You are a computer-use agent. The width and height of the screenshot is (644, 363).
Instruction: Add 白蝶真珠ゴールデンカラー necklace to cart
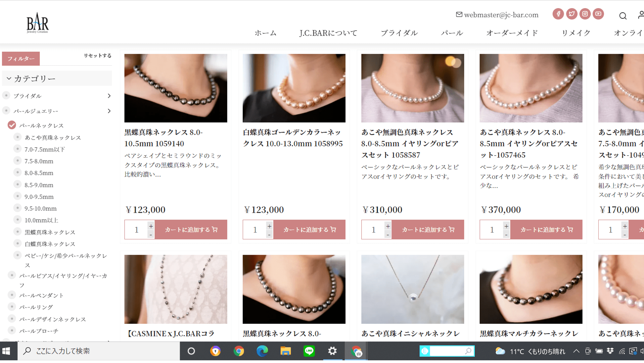click(309, 230)
